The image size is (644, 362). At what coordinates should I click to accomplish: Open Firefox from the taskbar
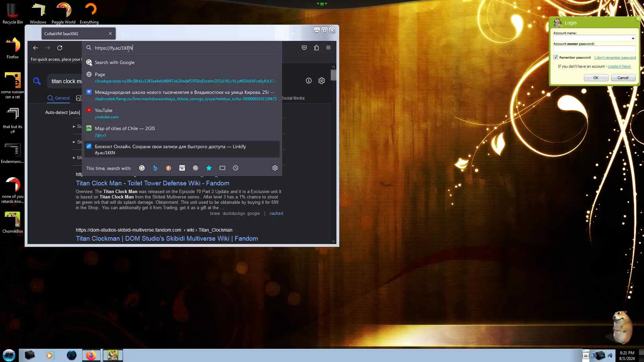[x=91, y=355]
